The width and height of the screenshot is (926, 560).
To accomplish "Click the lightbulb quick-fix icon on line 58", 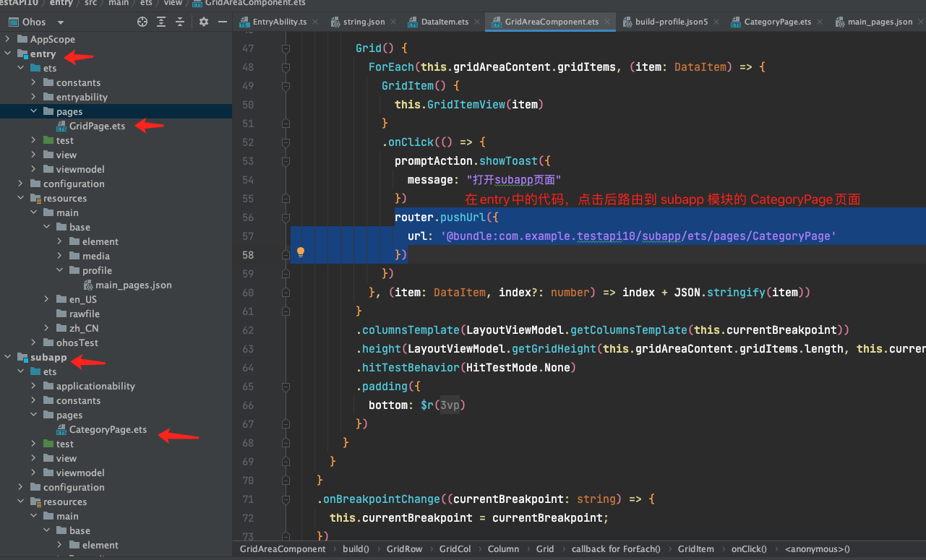I will pyautogui.click(x=301, y=252).
